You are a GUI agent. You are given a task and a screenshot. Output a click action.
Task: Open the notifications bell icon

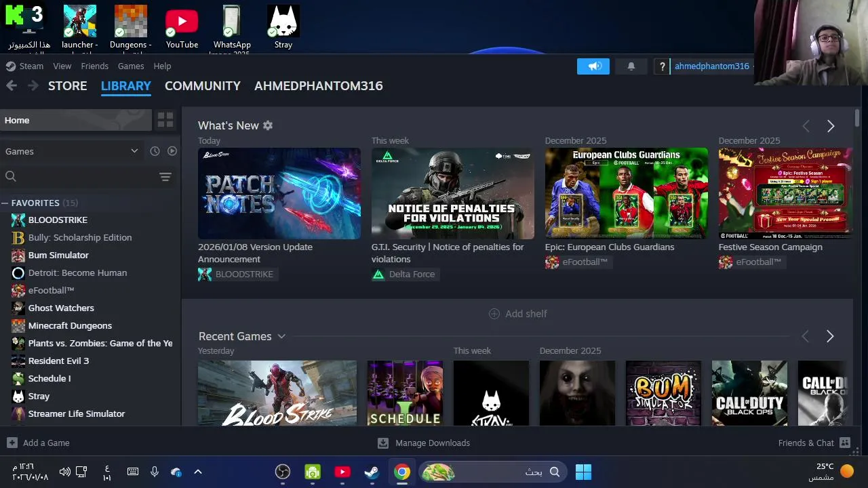click(631, 66)
